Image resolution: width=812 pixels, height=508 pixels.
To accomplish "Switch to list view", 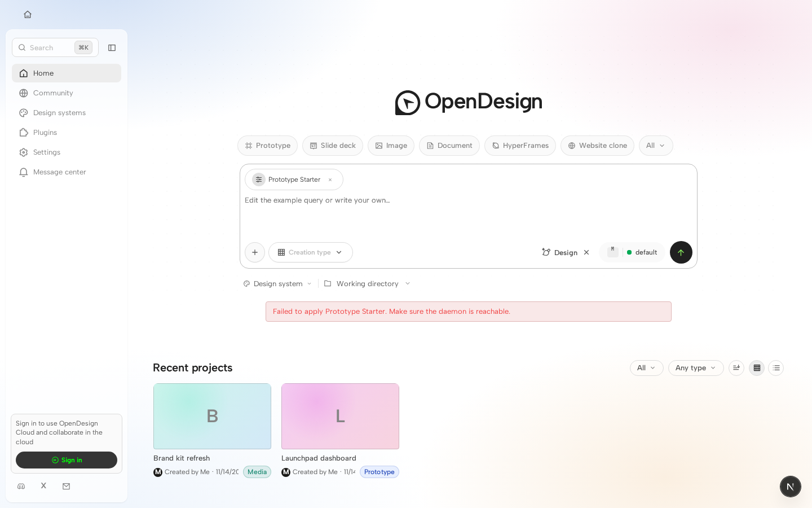I will pos(776,368).
